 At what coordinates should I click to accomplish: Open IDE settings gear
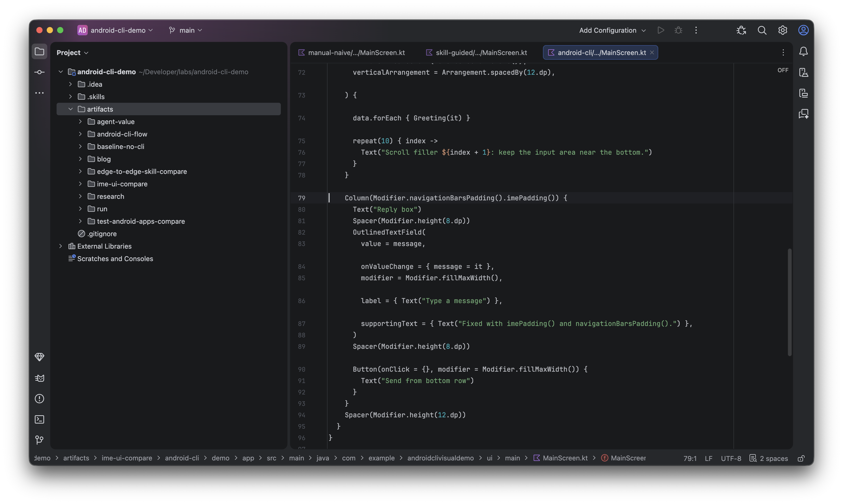coord(783,30)
